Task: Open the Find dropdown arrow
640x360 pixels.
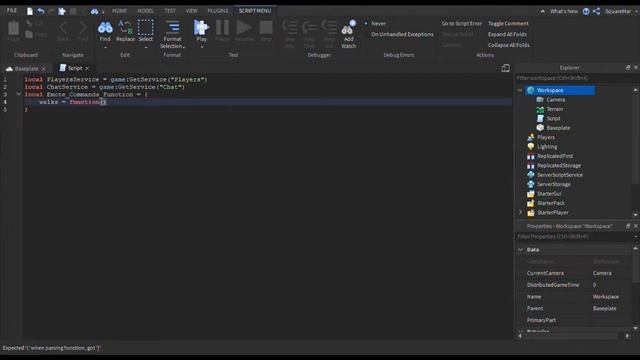Action: point(105,47)
